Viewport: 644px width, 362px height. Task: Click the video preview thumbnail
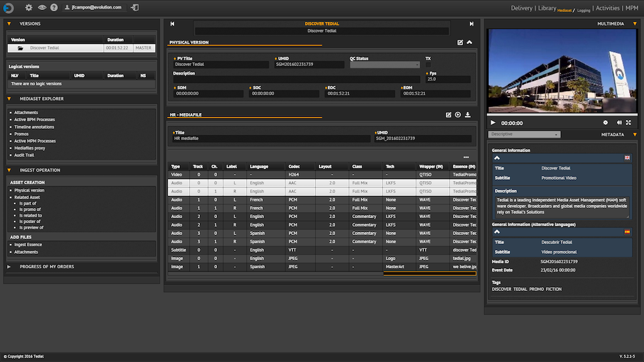point(562,70)
